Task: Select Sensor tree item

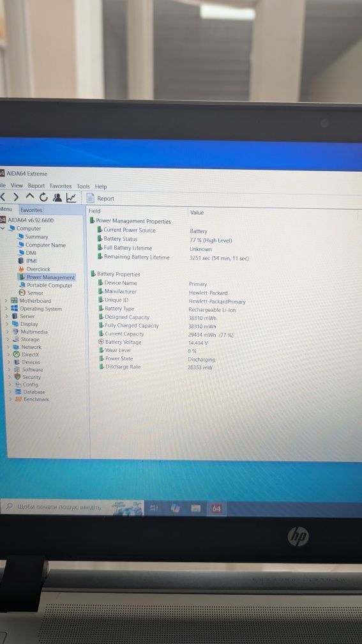Action: pyautogui.click(x=31, y=293)
